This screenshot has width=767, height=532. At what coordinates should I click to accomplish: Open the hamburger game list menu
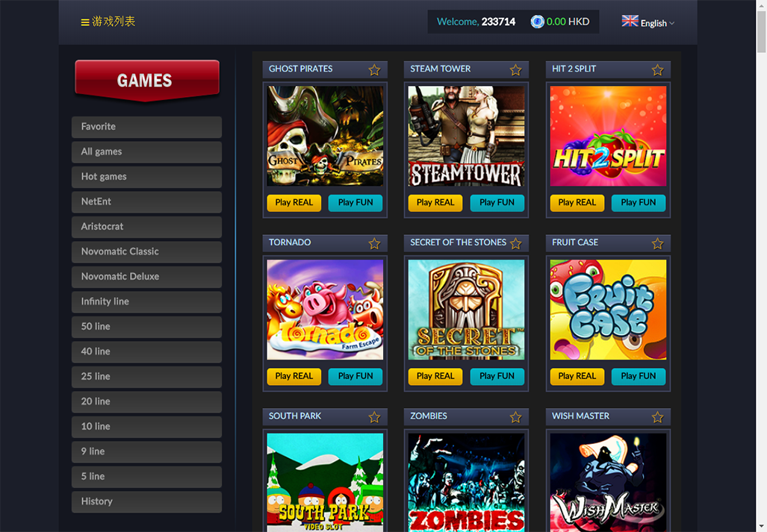click(x=85, y=22)
